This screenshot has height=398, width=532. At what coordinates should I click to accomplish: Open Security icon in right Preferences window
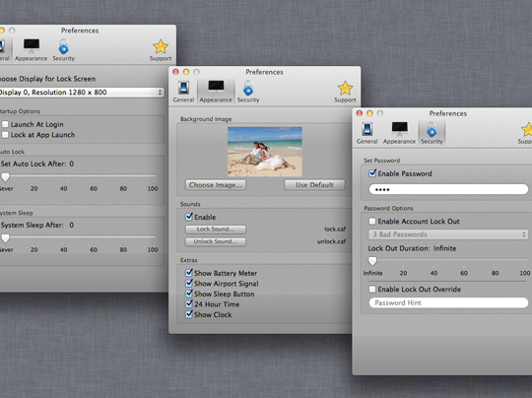point(432,133)
